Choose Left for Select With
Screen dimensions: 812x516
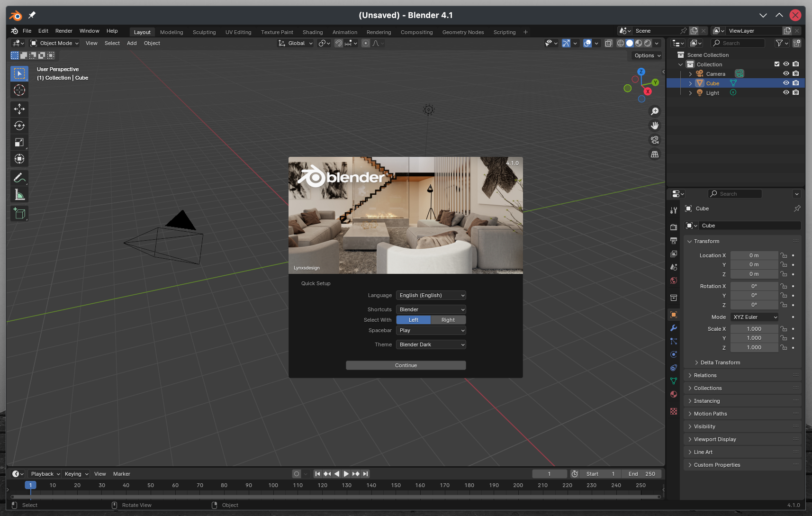[414, 320]
